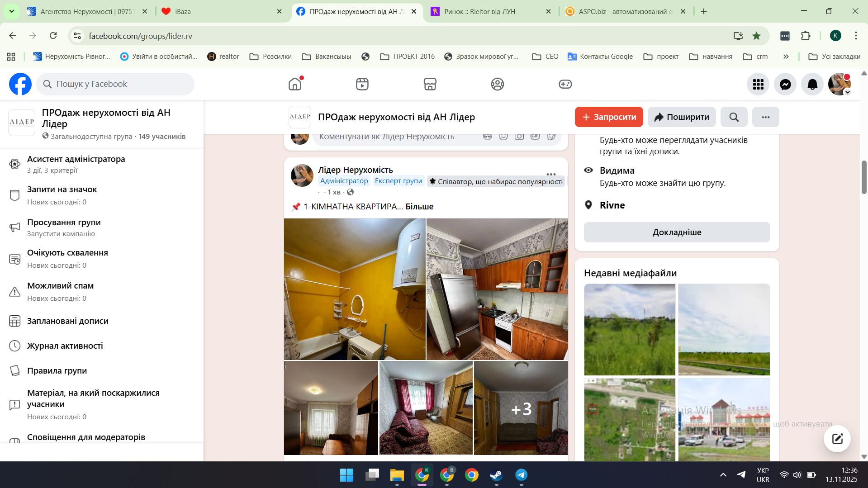868x488 pixels.
Task: Open Facebook apps grid menu
Action: (x=758, y=84)
